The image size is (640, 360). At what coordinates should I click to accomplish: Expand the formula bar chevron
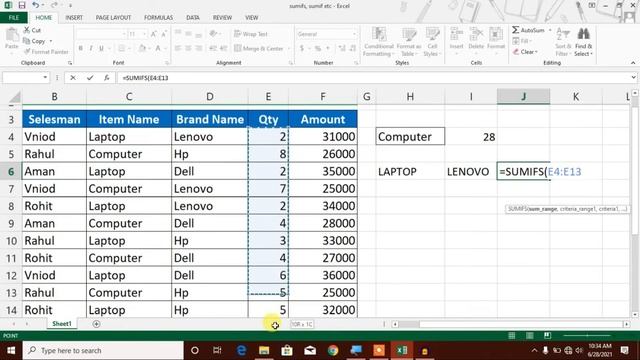pyautogui.click(x=633, y=78)
